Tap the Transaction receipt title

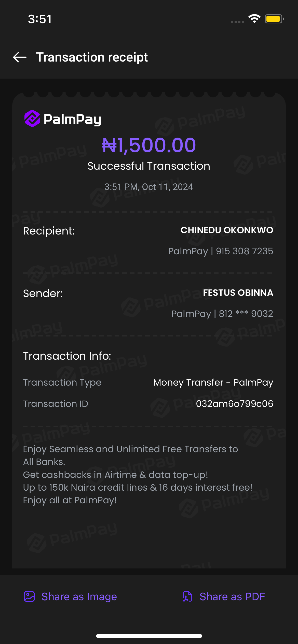click(92, 57)
